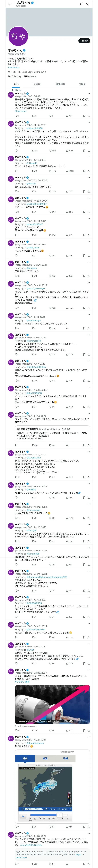The image size is (98, 868).
Task: Repost the pinned Feb 12 post
Action: 34,116
